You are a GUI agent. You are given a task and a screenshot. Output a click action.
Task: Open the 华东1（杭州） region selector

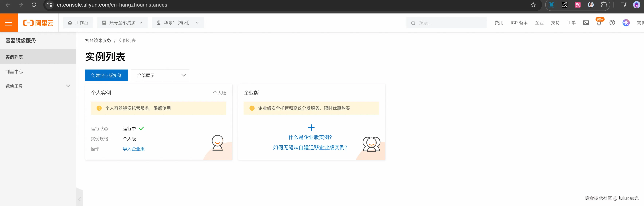(x=178, y=23)
